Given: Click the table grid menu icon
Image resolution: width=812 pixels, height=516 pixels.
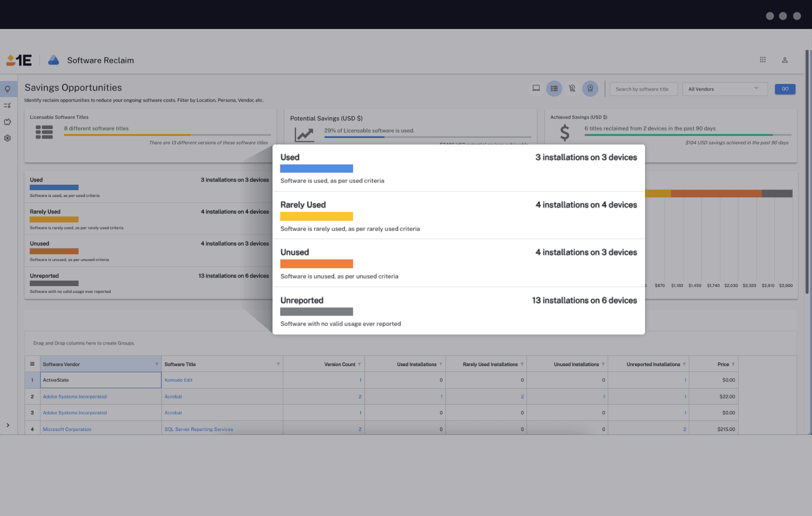Looking at the screenshot, I should pyautogui.click(x=32, y=364).
